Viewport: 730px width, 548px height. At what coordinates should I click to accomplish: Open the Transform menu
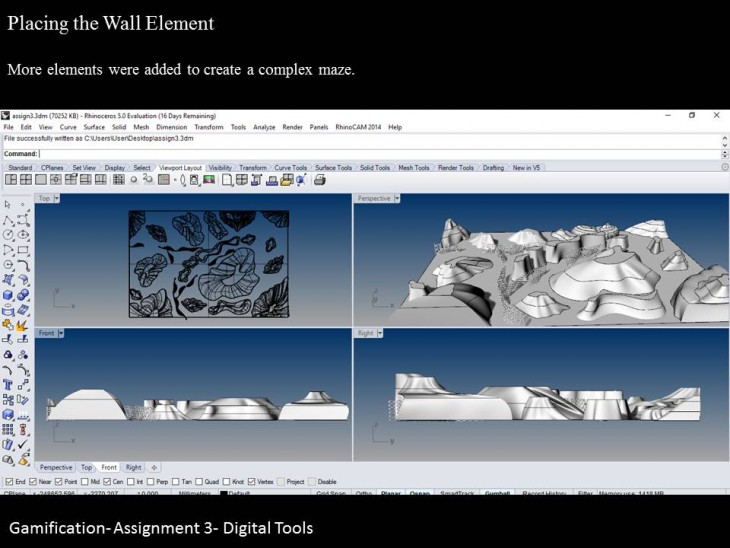[208, 127]
